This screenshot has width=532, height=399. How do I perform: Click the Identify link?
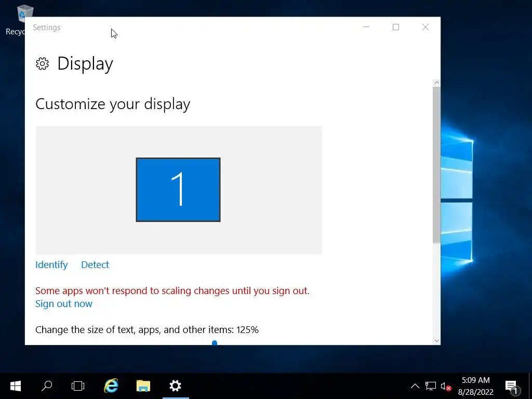click(x=51, y=264)
